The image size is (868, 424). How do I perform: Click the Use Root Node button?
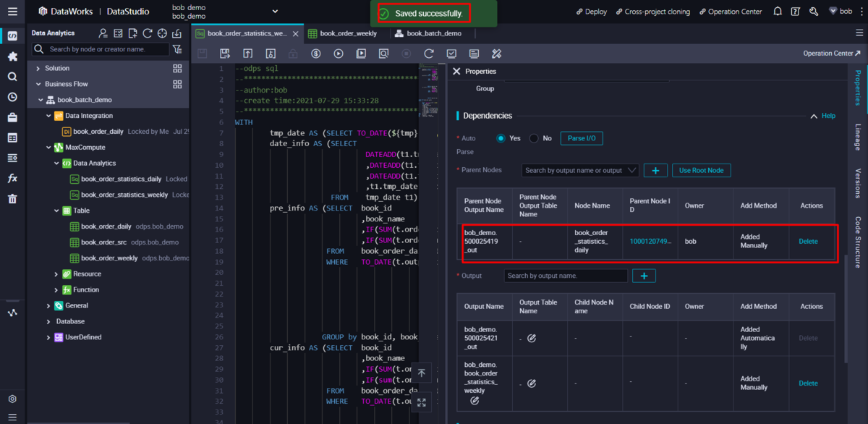click(702, 171)
